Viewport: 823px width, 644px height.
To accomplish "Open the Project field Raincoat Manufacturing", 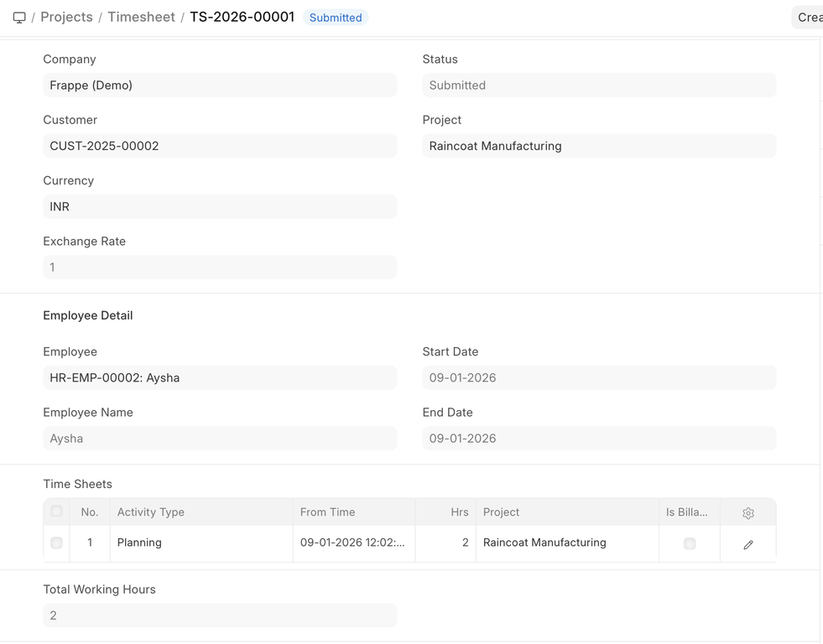I will (599, 146).
